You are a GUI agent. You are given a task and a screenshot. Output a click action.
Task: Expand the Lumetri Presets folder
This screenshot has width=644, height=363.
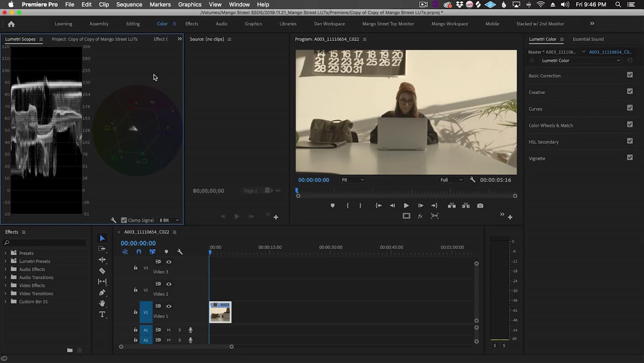pos(6,261)
